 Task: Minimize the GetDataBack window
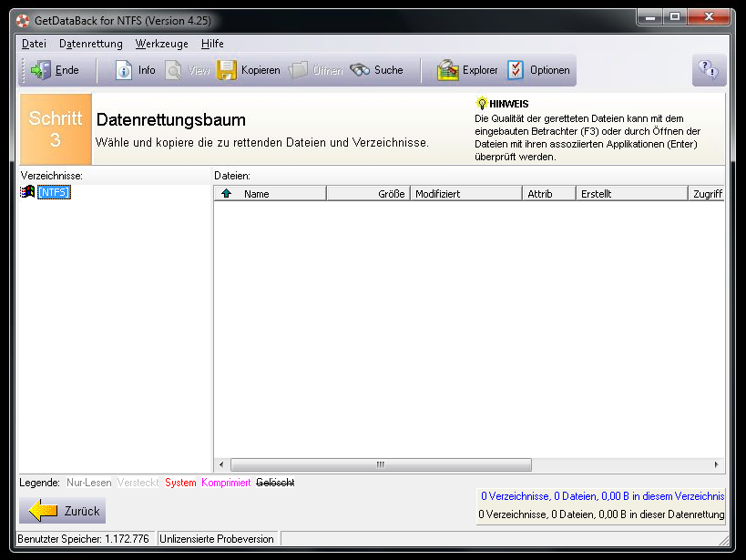[x=650, y=16]
